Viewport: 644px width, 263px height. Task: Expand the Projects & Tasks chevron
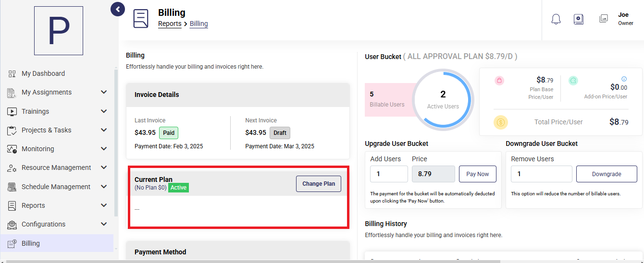(x=104, y=130)
